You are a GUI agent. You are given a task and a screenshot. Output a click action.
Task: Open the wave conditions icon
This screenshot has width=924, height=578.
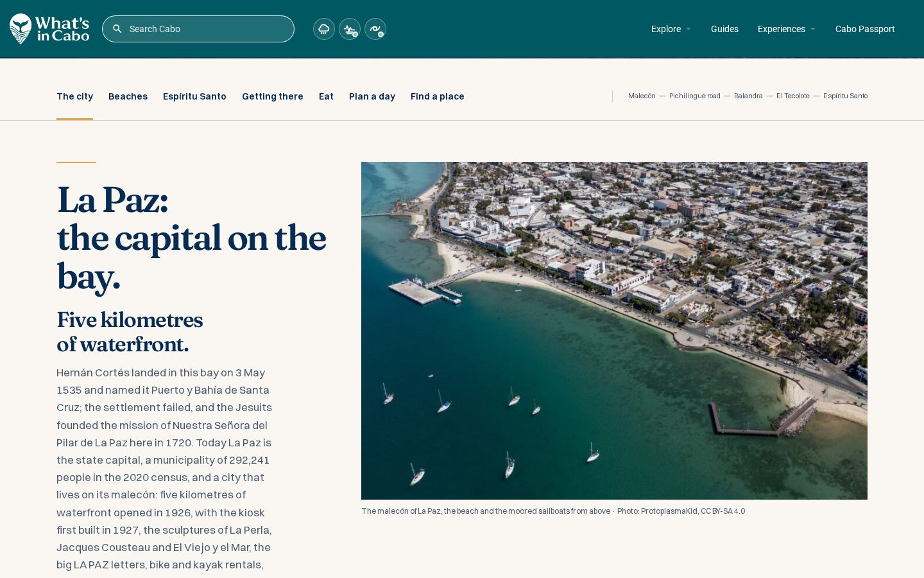click(x=375, y=29)
